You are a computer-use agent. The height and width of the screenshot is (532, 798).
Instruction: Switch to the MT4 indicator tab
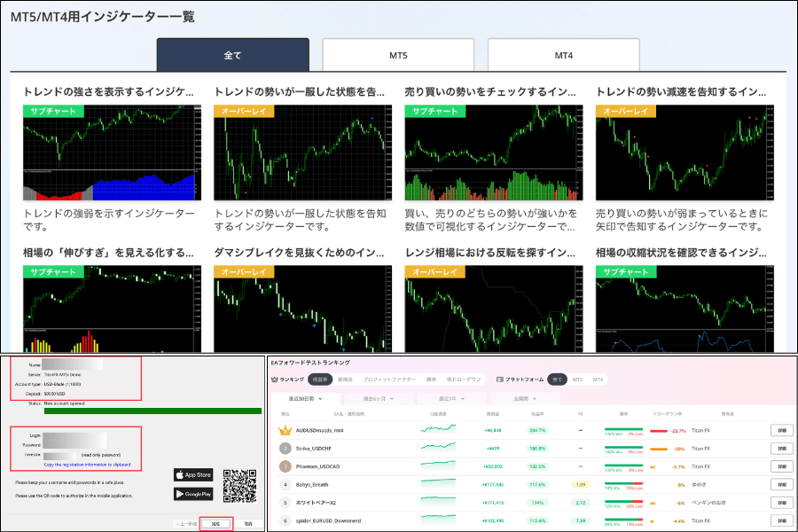(563, 55)
